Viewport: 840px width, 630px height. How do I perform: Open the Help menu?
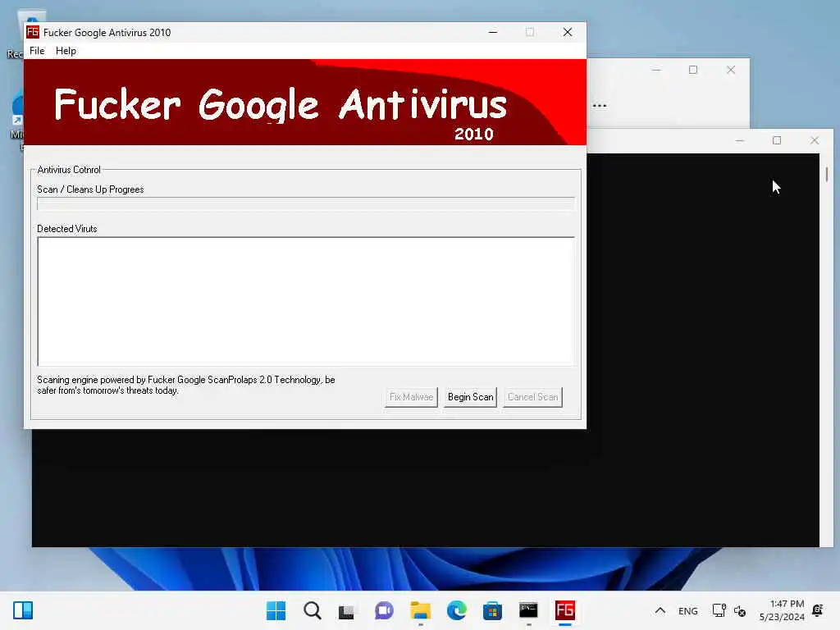click(66, 51)
